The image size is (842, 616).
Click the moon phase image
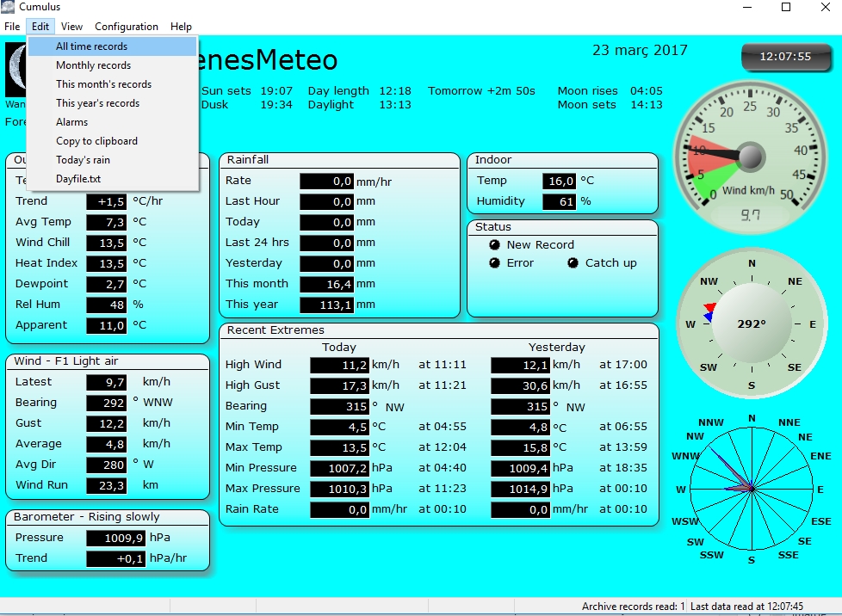16,71
